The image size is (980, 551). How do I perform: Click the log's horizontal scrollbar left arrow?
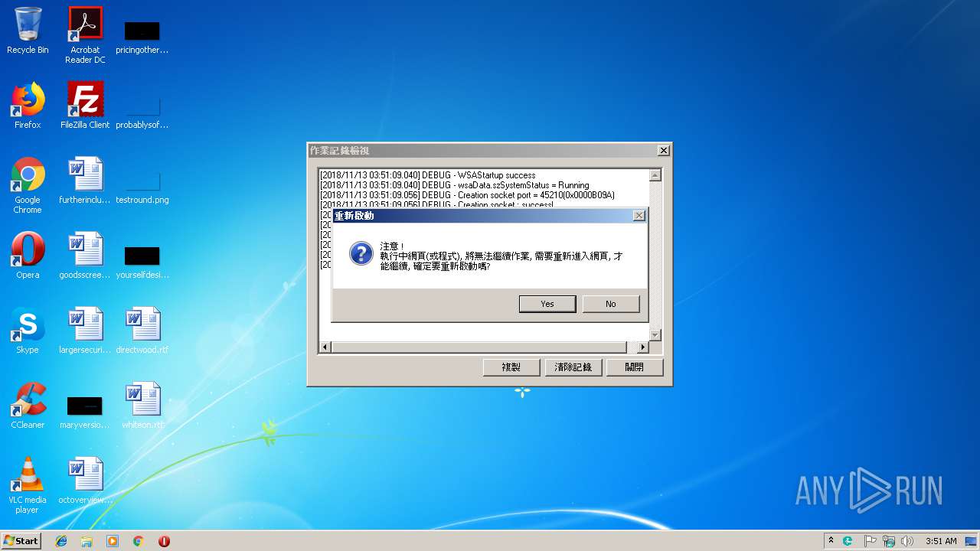click(x=325, y=347)
